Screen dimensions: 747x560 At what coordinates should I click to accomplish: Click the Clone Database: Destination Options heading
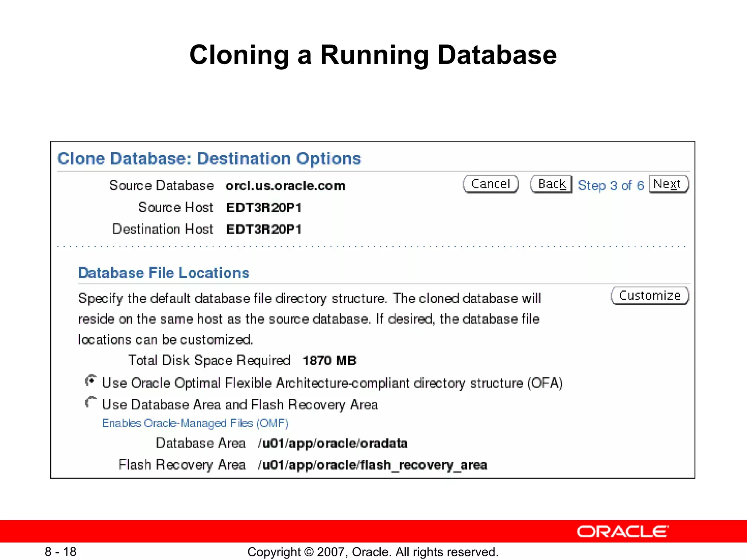[x=209, y=159]
